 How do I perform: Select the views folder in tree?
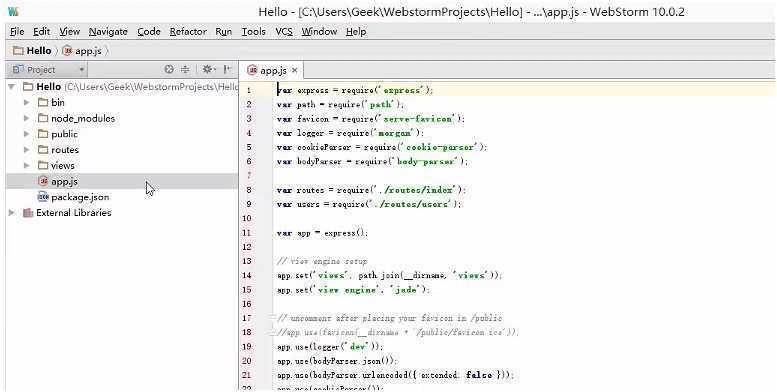click(x=63, y=166)
